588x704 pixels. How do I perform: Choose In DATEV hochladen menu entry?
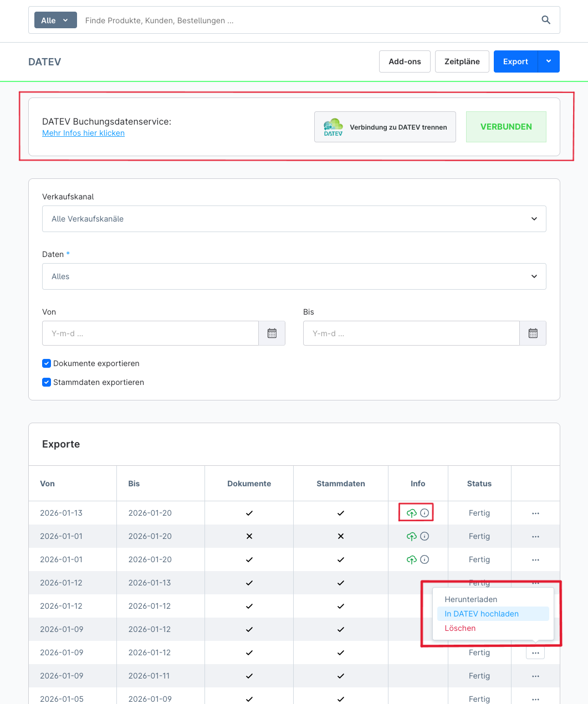click(x=482, y=614)
